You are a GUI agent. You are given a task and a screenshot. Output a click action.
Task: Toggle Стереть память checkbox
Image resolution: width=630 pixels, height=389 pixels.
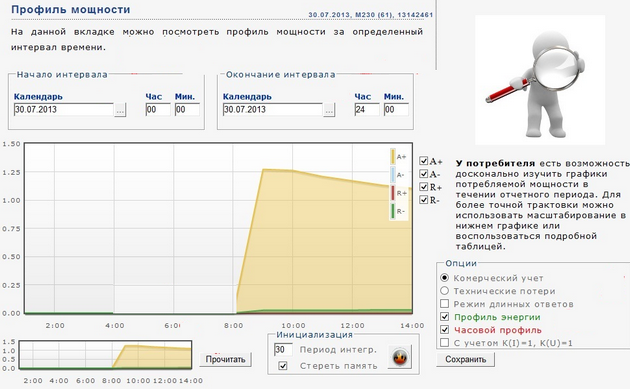[283, 366]
